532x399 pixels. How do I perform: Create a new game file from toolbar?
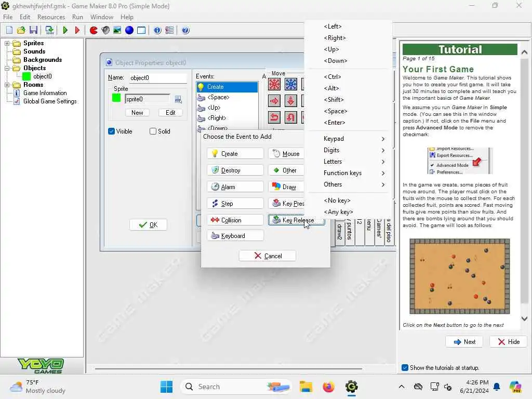tap(9, 30)
